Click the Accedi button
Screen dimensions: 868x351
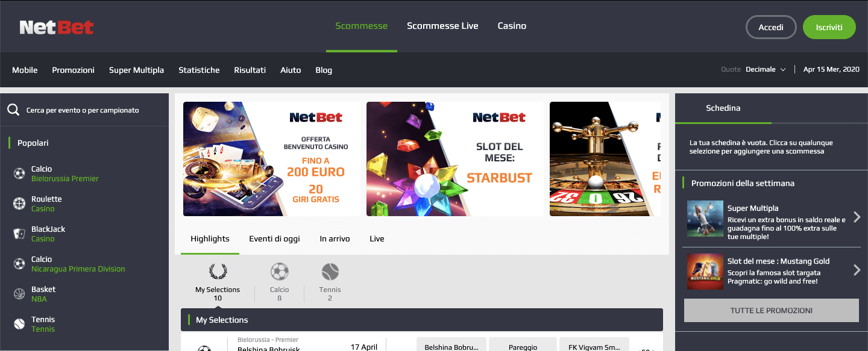point(771,27)
